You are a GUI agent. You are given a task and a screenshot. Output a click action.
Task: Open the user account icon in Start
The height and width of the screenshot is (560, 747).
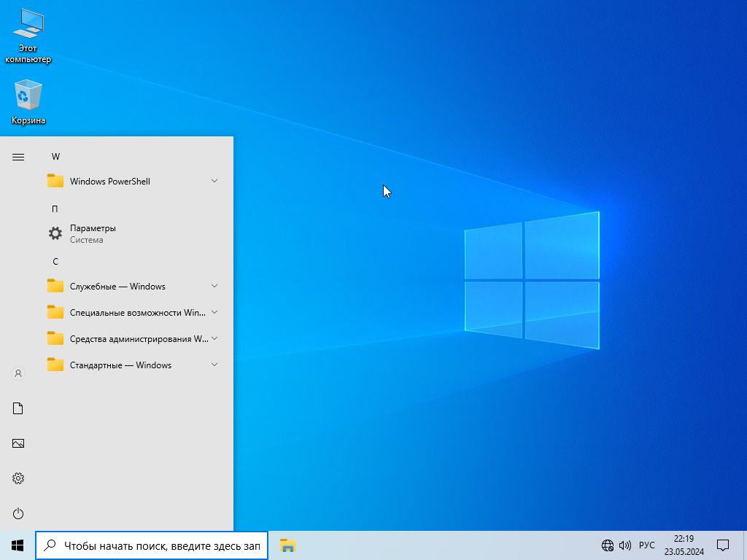pyautogui.click(x=18, y=373)
